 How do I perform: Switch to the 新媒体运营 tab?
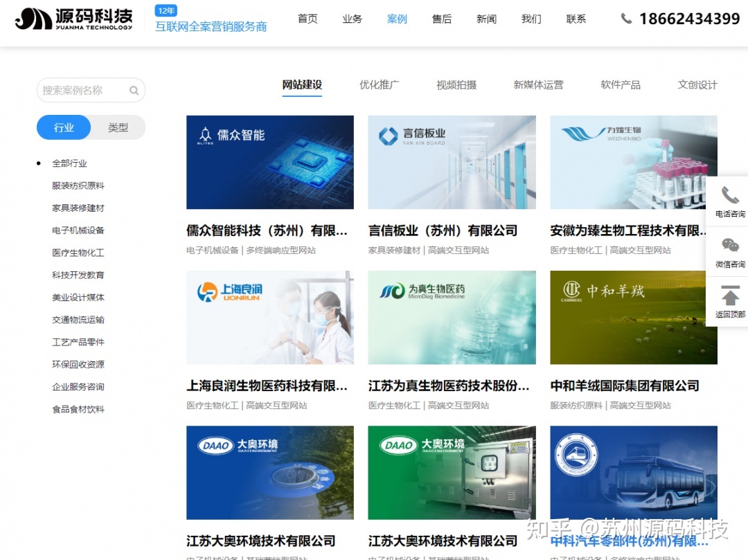click(539, 85)
